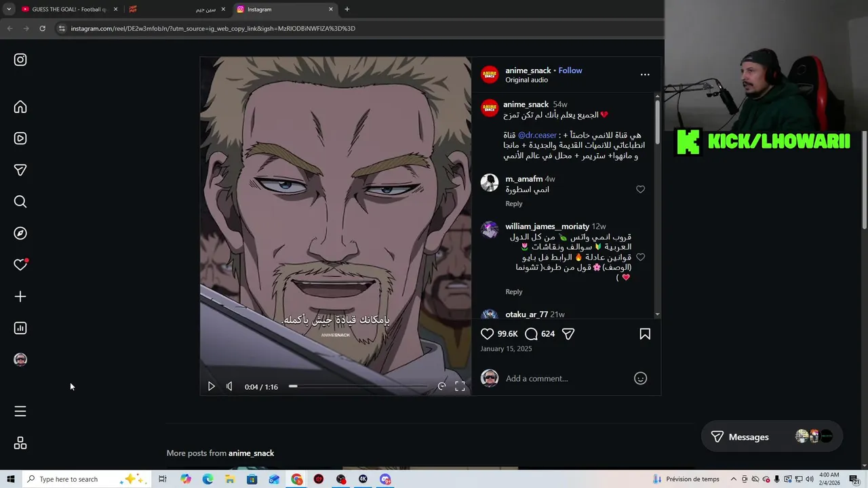Viewport: 868px width, 488px height.
Task: Toggle video mute speaker icon
Action: pyautogui.click(x=229, y=386)
